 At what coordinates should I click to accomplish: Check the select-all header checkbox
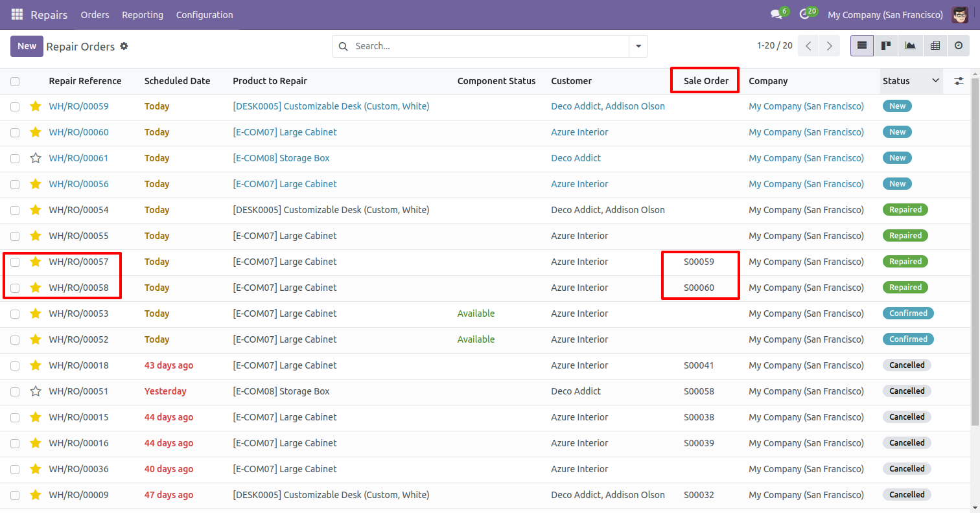click(15, 81)
